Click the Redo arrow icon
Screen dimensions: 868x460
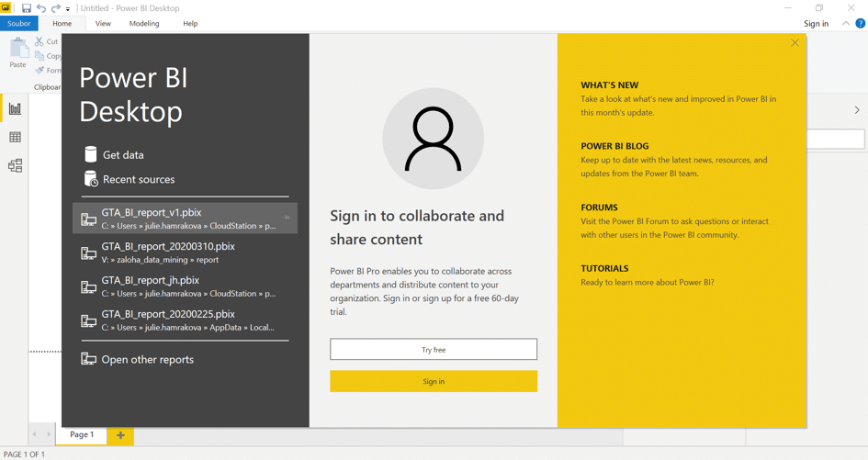click(x=56, y=8)
